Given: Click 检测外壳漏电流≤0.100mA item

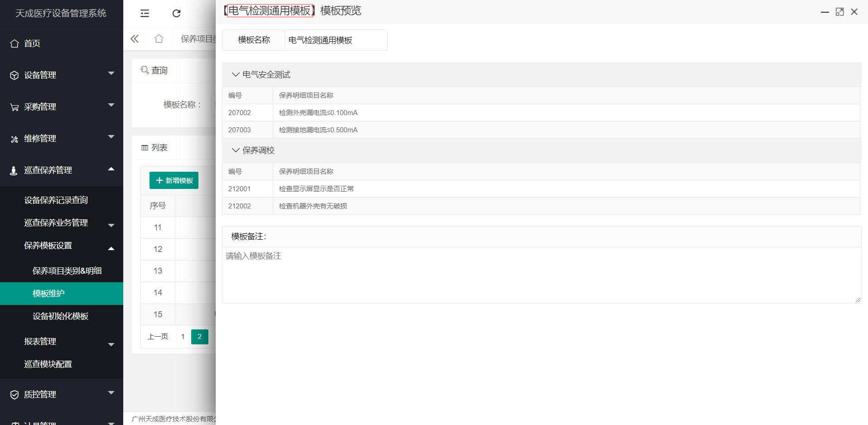Looking at the screenshot, I should point(318,112).
